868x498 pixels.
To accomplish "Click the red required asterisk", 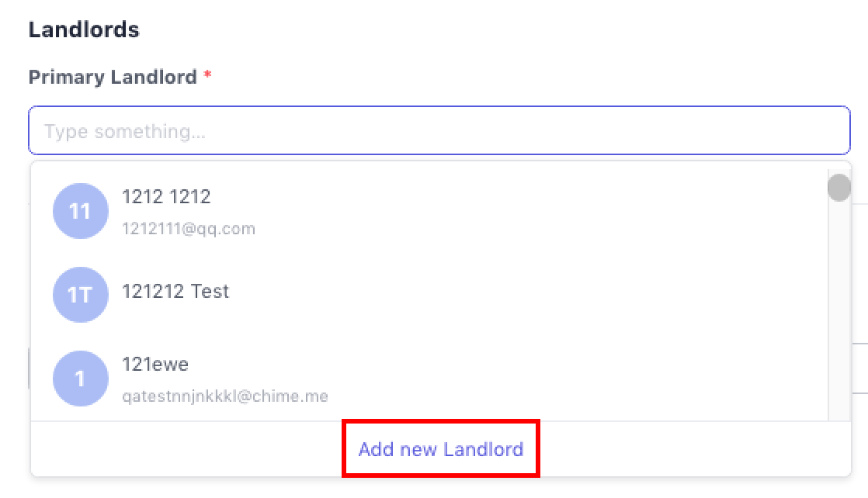I will (x=207, y=77).
